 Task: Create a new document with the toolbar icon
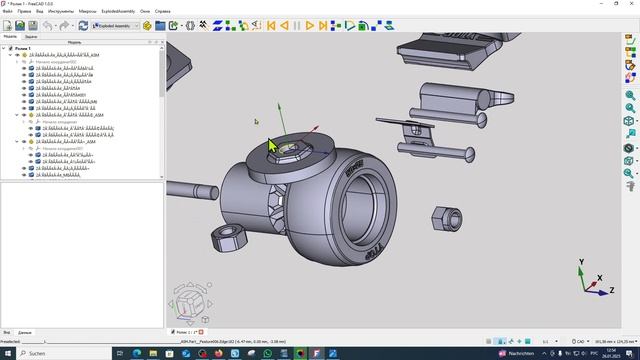(x=7, y=26)
